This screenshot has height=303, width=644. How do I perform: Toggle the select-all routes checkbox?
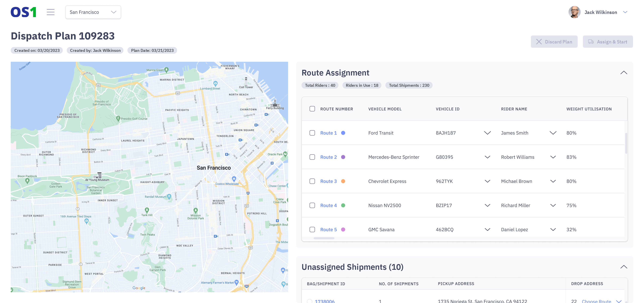[x=312, y=109]
